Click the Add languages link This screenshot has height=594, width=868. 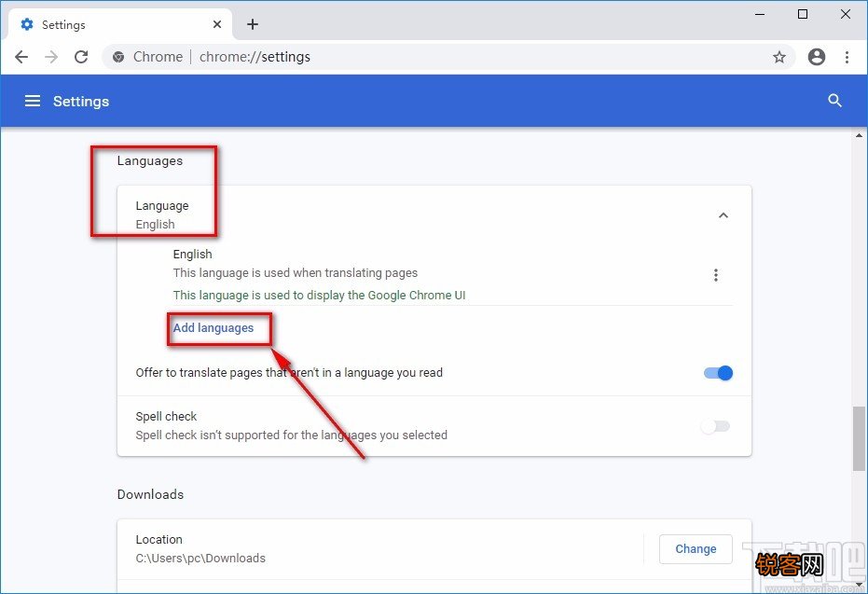(x=214, y=327)
